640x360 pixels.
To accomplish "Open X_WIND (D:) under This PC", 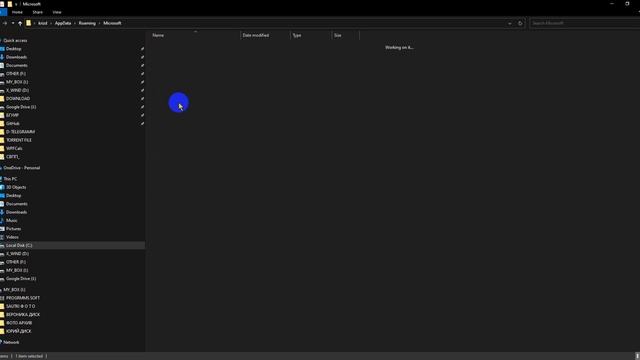I will pyautogui.click(x=17, y=254).
